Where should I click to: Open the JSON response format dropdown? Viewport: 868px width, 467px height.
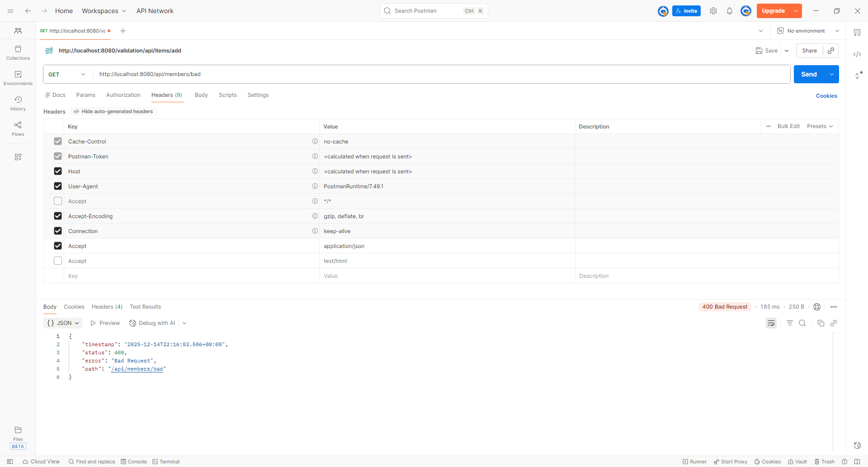[63, 323]
